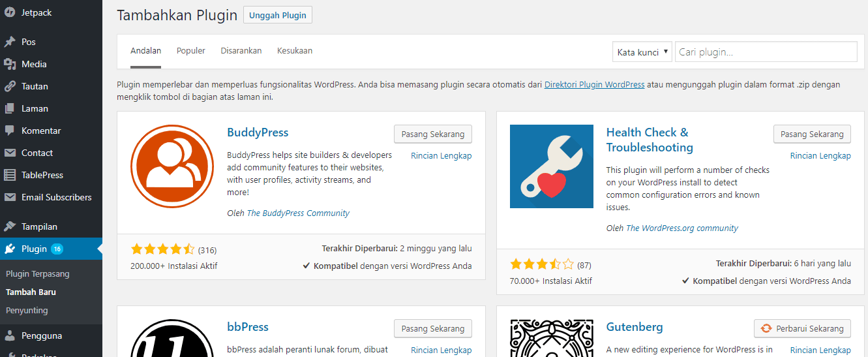The width and height of the screenshot is (868, 357).
Task: Update Gutenberg with Perbarui Sekarang
Action: (802, 328)
